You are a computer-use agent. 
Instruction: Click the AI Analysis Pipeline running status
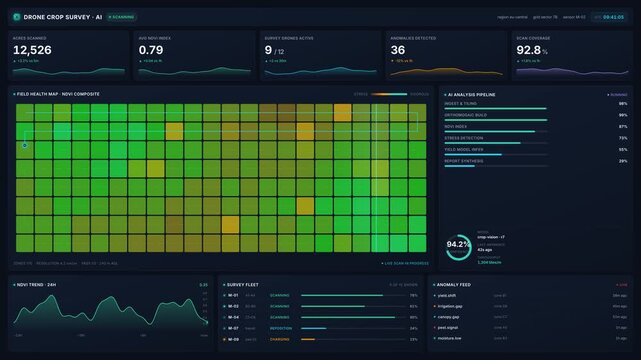click(617, 94)
